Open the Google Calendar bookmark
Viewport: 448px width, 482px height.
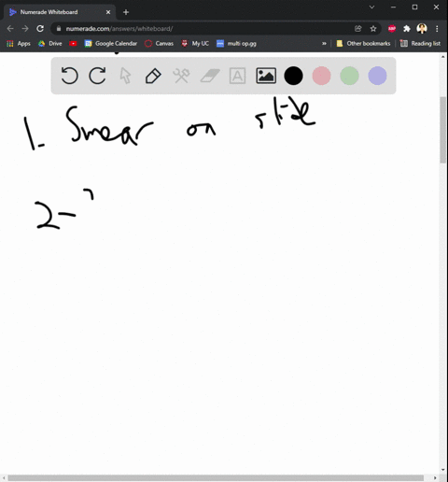tap(111, 44)
